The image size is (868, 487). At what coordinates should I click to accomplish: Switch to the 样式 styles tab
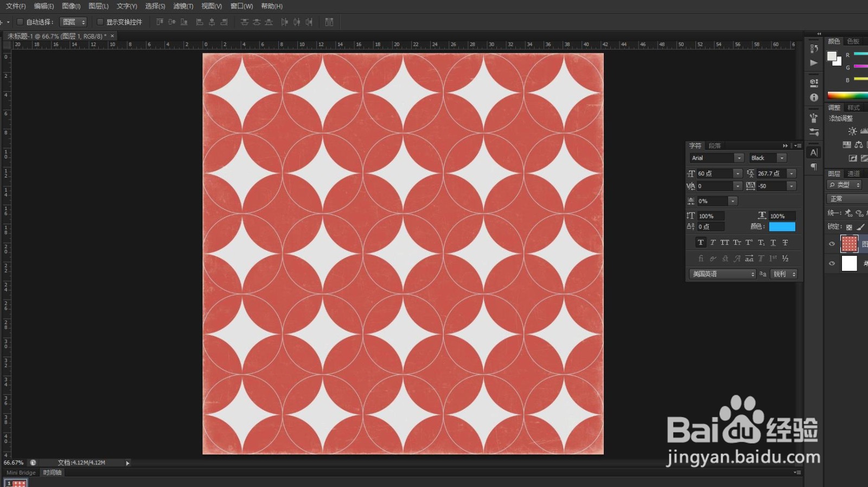pyautogui.click(x=854, y=107)
